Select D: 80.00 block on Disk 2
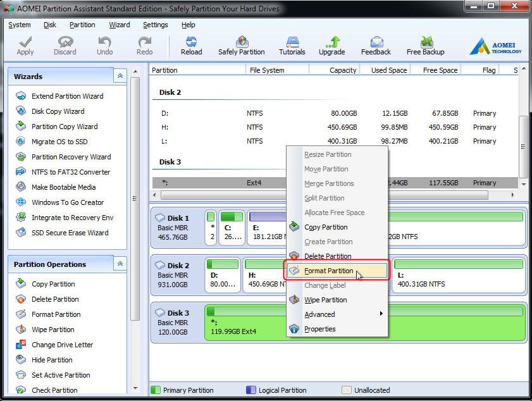Screen dimensions: 532x401 pyautogui.click(x=223, y=275)
